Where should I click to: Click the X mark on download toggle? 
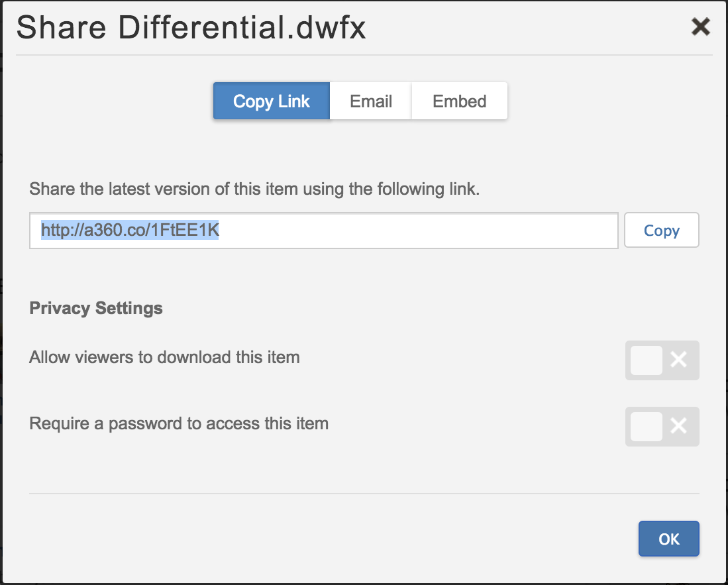tap(679, 360)
